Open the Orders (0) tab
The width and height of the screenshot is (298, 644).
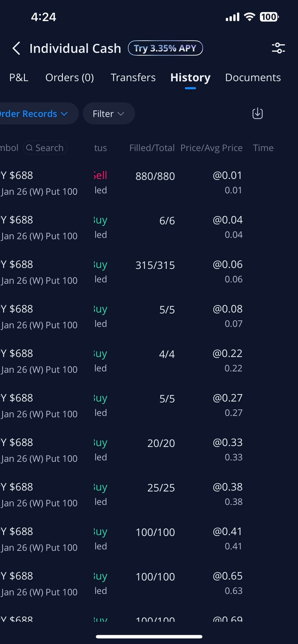pyautogui.click(x=70, y=78)
